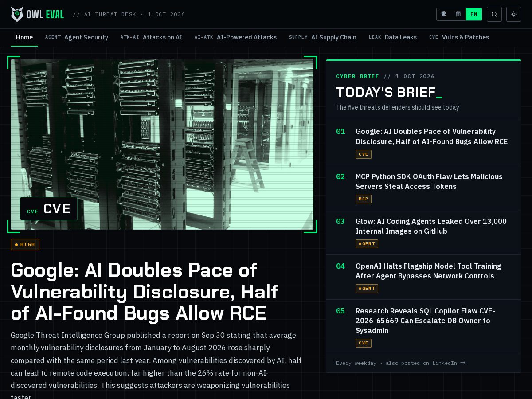Select the EN language option
This screenshot has width=532, height=399.
tap(474, 14)
